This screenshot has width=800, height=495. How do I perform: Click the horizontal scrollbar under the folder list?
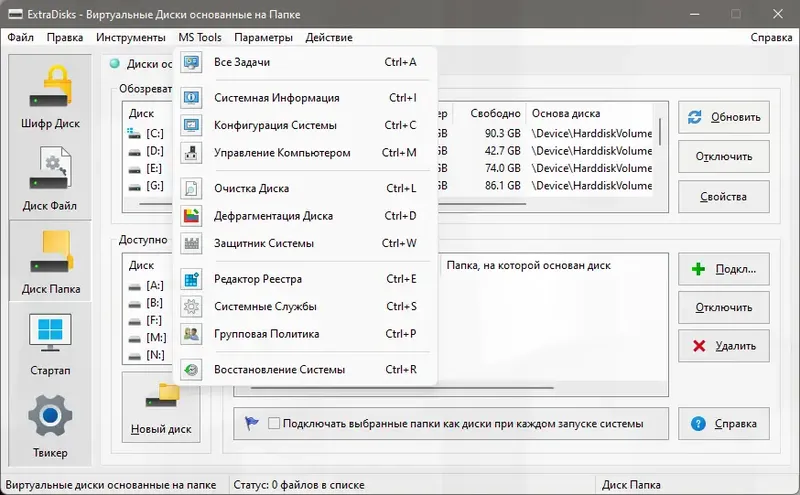tap(402, 388)
